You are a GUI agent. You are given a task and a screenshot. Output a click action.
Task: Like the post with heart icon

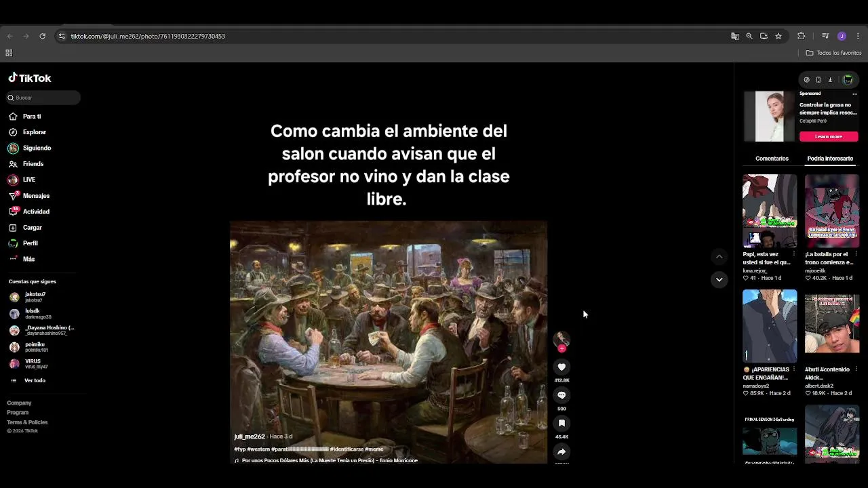(561, 367)
